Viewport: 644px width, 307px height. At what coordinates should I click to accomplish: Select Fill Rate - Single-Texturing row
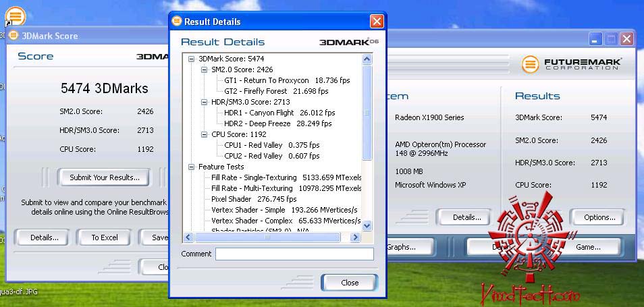(x=286, y=177)
